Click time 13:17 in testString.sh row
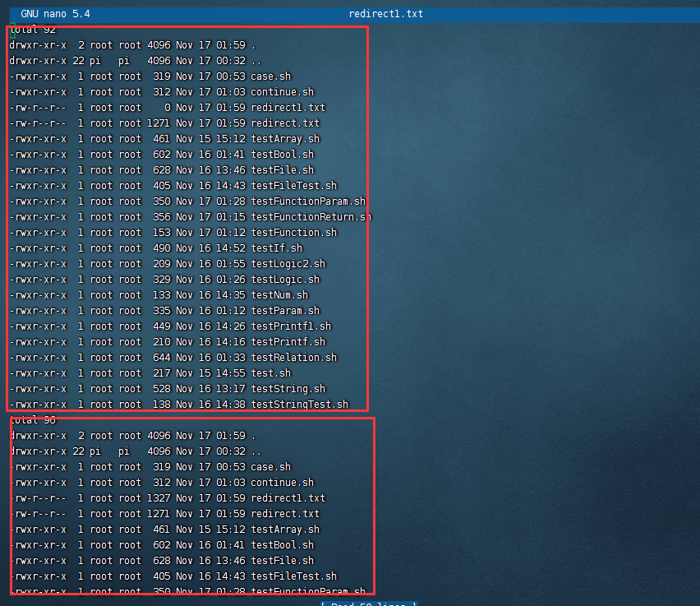 (x=231, y=389)
